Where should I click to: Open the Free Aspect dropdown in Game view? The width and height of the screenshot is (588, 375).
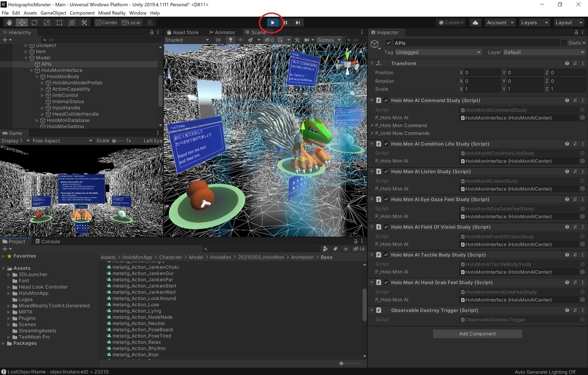(x=62, y=141)
